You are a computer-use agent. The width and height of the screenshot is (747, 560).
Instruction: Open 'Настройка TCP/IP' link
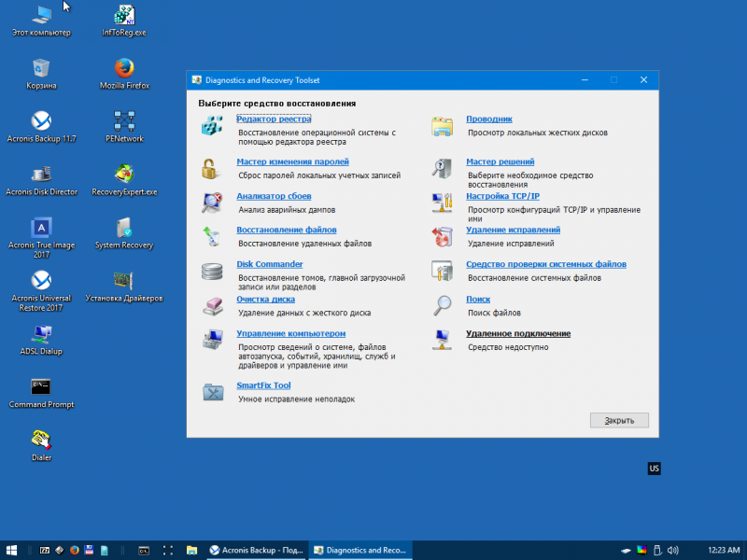[x=502, y=196]
